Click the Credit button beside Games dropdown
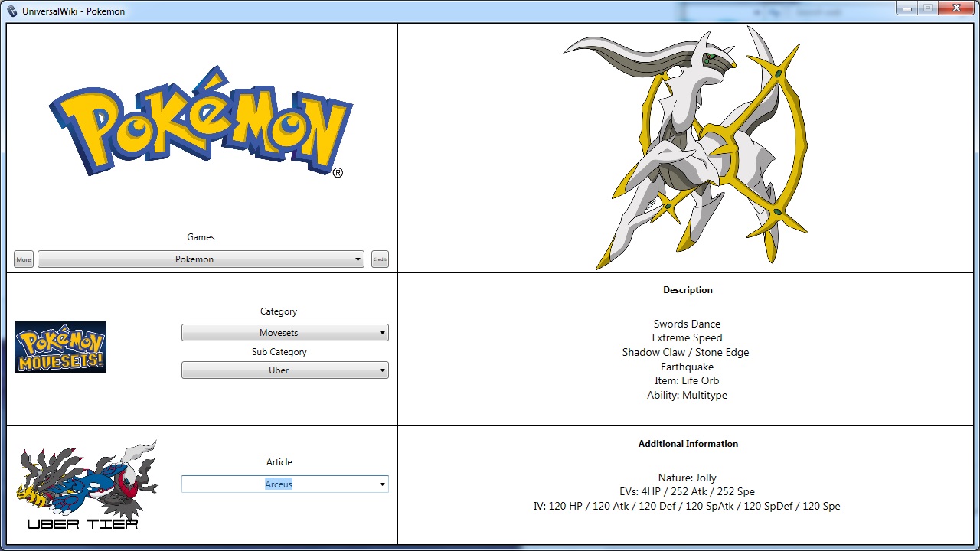The image size is (980, 551). coord(380,259)
